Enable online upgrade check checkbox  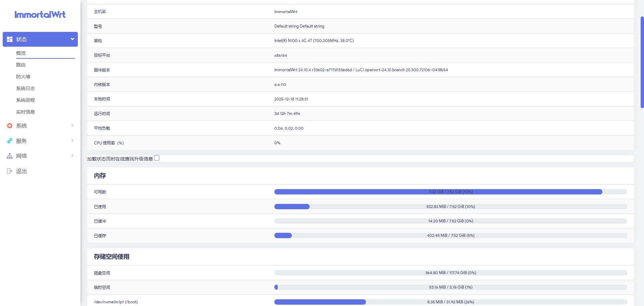coord(157,158)
